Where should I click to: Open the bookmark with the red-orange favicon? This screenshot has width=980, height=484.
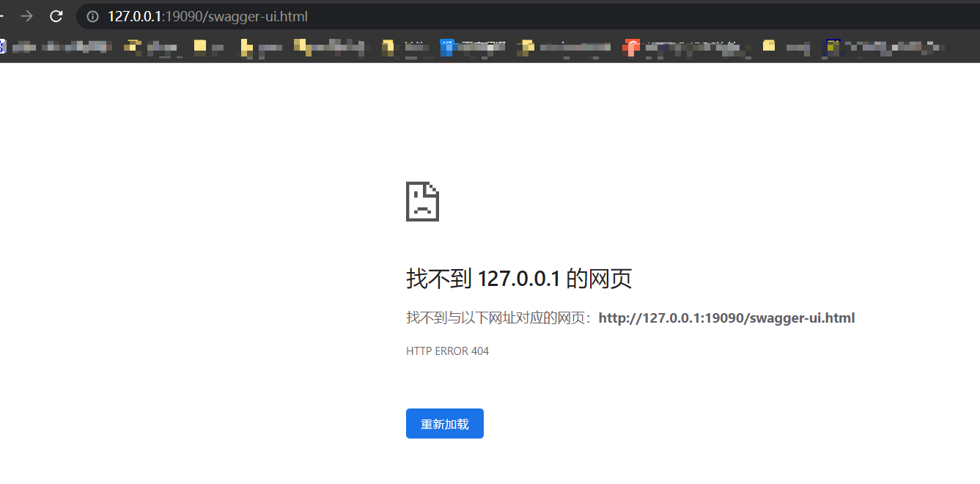pyautogui.click(x=685, y=48)
